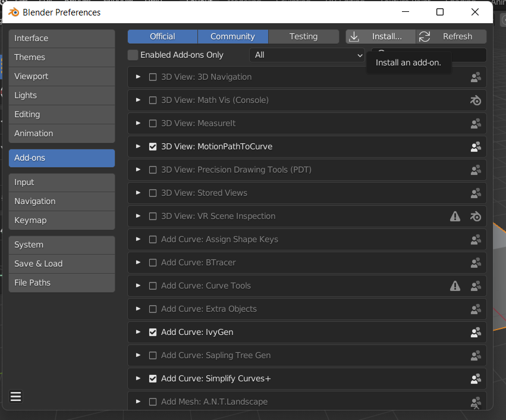Click the Official add-ons filter

coord(162,36)
